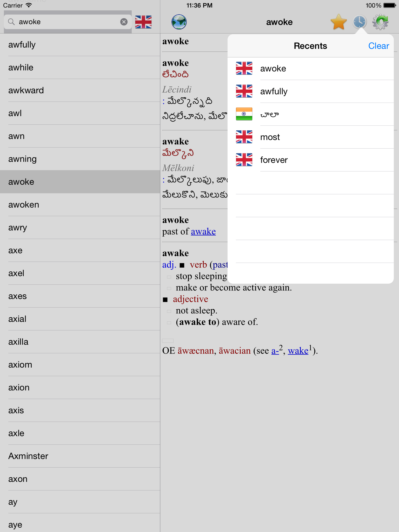The image size is (399, 532).
Task: Select ay in word list
Action: pyautogui.click(x=80, y=502)
